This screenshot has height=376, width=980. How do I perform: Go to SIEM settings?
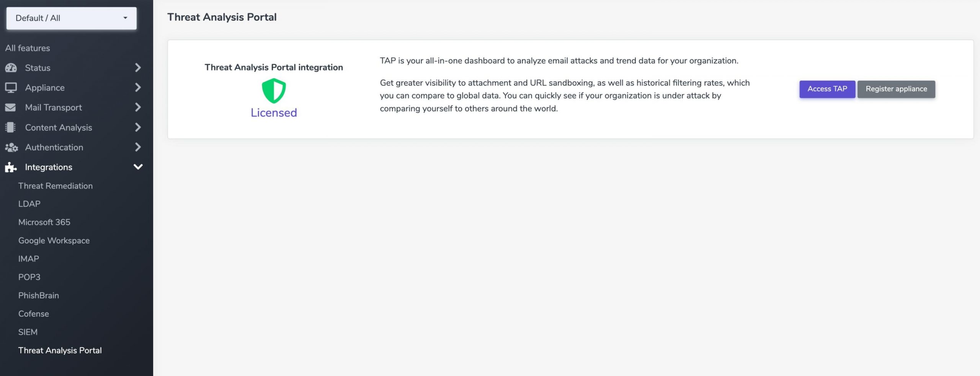(x=28, y=332)
